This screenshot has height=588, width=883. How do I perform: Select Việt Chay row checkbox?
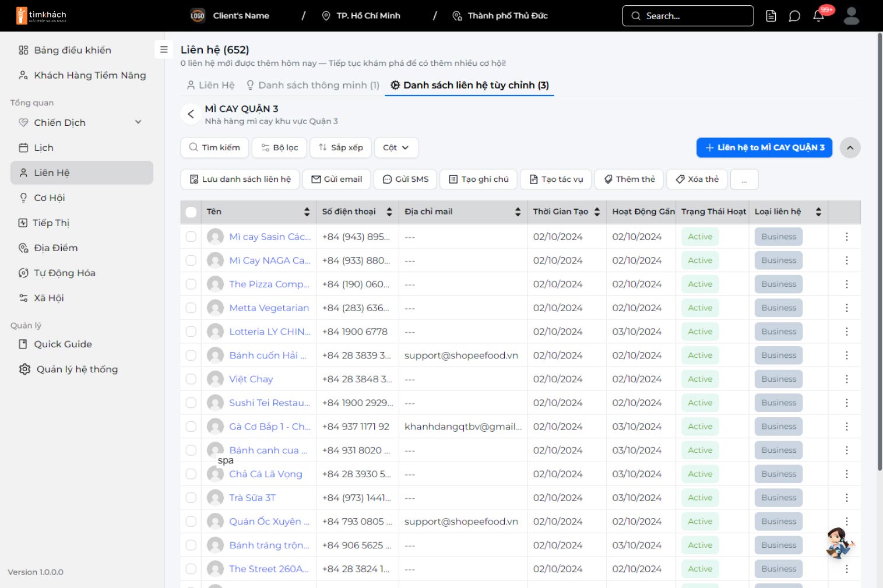[x=191, y=379]
